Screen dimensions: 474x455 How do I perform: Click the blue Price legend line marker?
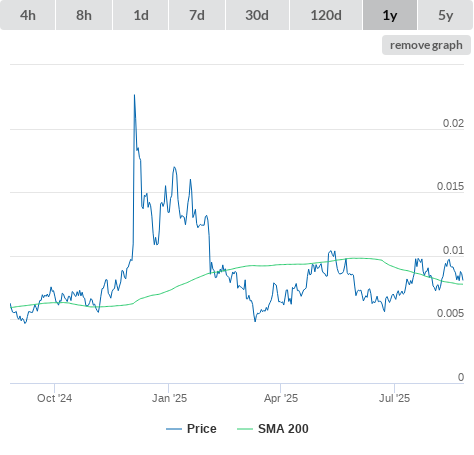pyautogui.click(x=174, y=429)
